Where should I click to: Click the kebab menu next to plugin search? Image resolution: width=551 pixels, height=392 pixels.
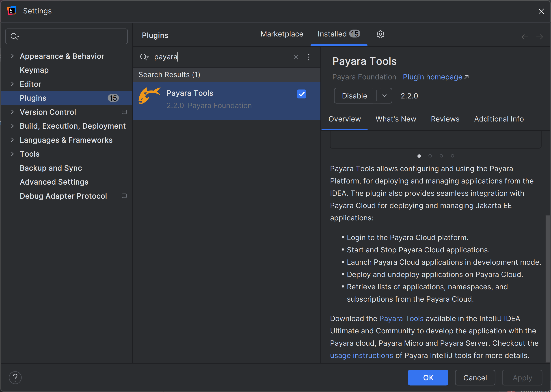309,57
